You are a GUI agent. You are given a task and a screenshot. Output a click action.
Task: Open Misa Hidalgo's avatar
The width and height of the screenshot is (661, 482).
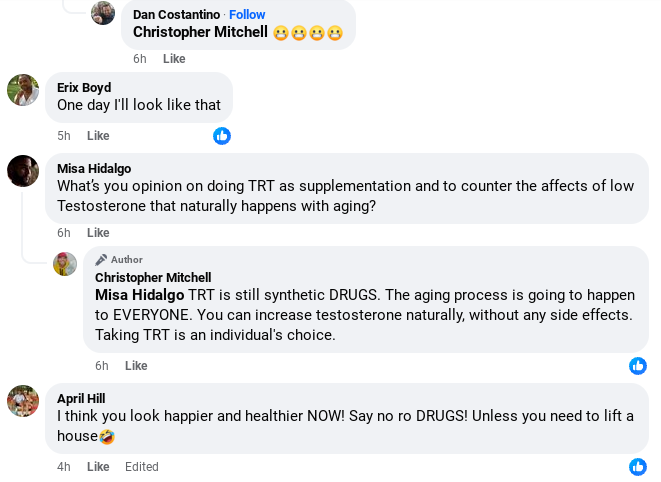click(x=23, y=171)
